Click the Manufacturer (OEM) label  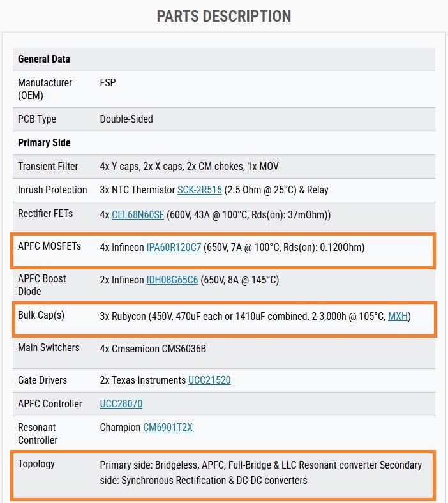(x=45, y=89)
